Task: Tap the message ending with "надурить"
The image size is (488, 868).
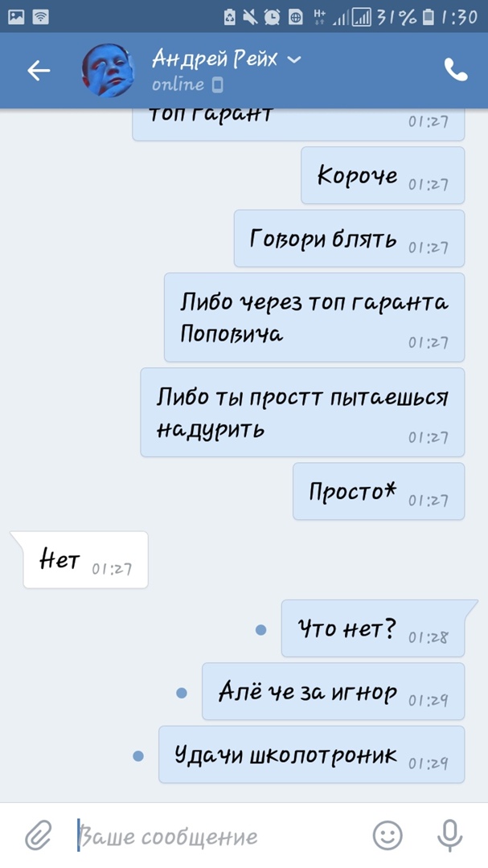Action: [302, 412]
